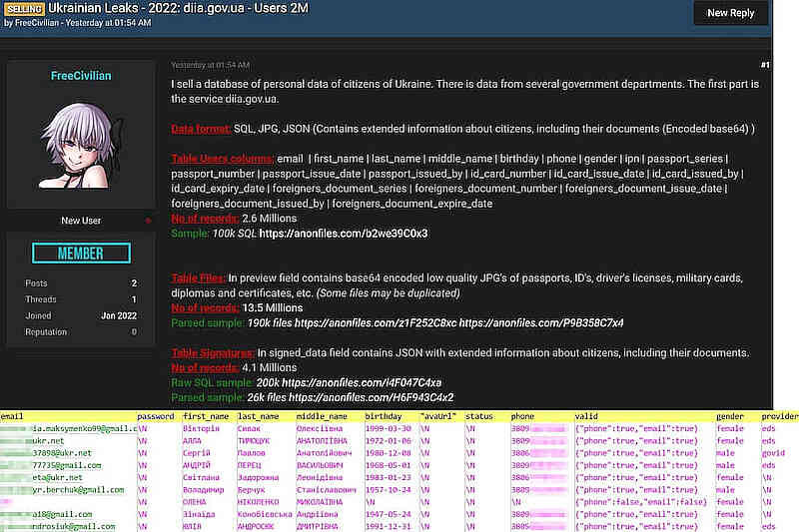The height and width of the screenshot is (532, 799).
Task: Open the #1 post permalink
Action: point(764,65)
